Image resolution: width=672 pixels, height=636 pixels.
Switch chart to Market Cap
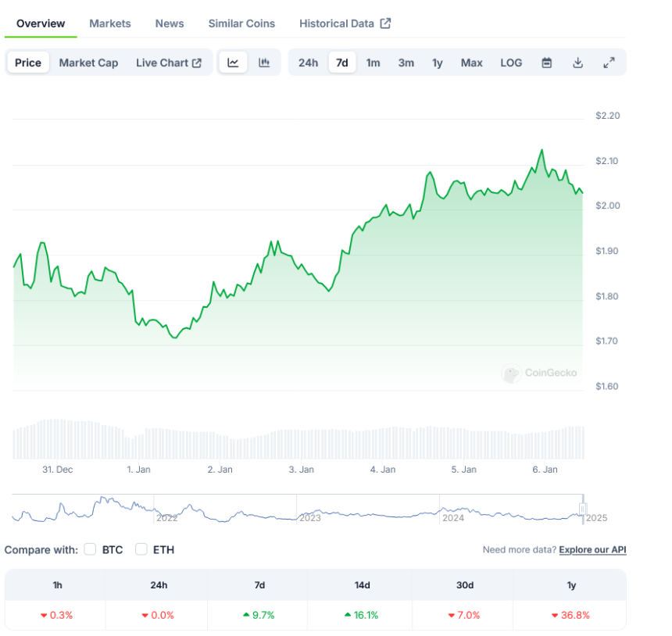(x=88, y=63)
